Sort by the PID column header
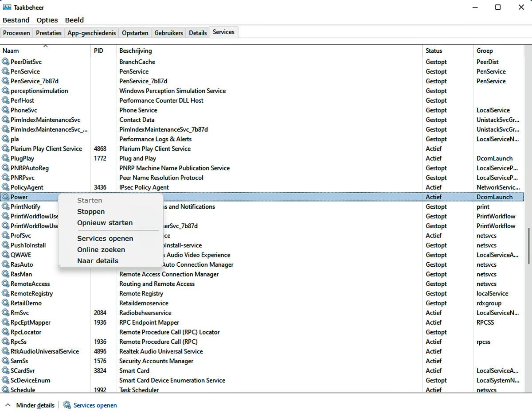532x416 pixels. [x=103, y=51]
